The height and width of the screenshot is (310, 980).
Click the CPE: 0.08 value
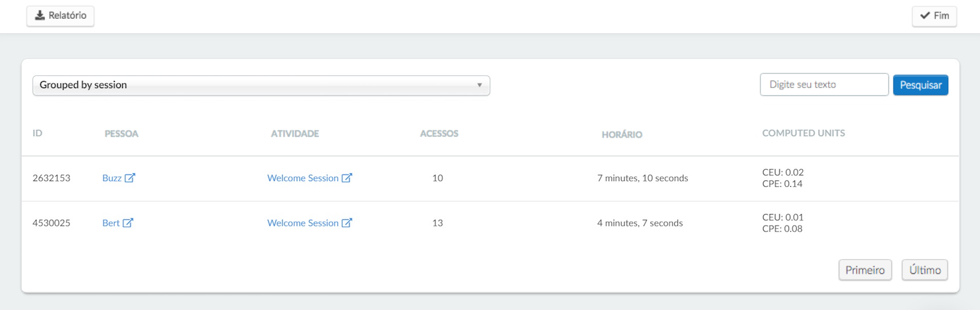click(x=783, y=228)
